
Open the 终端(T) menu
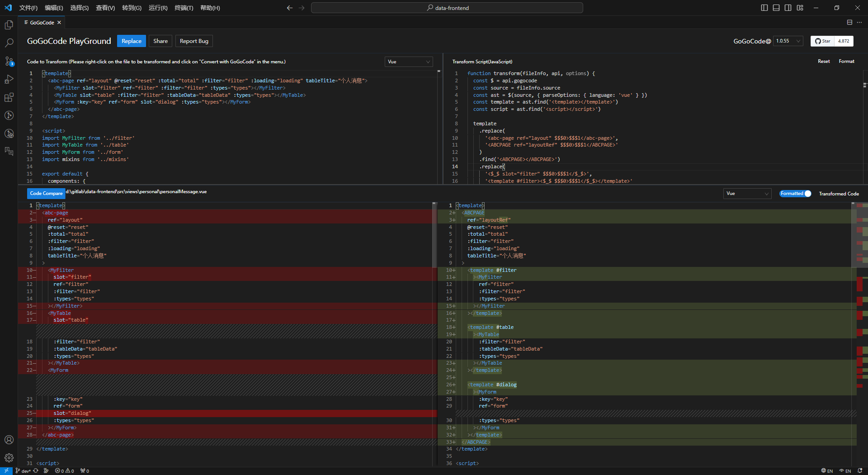184,8
